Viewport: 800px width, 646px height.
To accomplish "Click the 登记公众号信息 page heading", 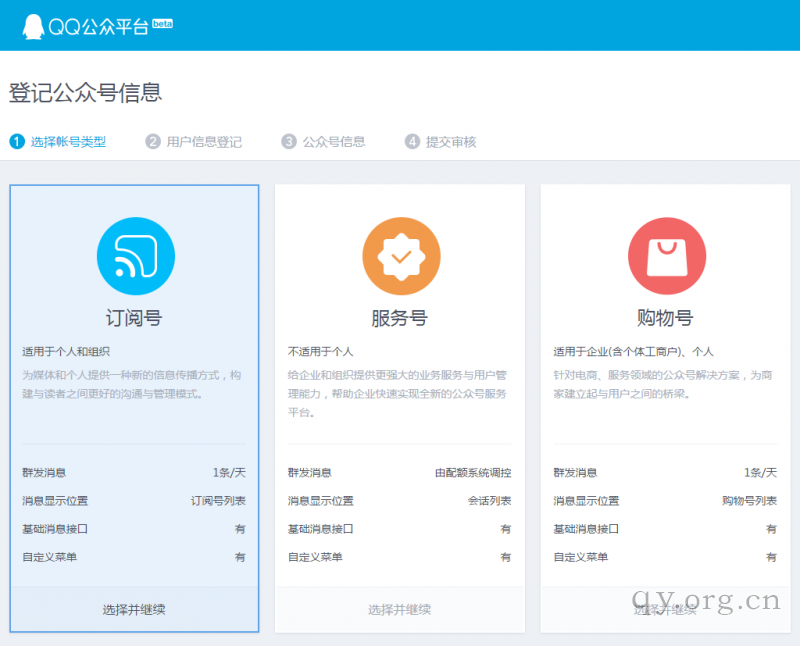I will pyautogui.click(x=85, y=93).
